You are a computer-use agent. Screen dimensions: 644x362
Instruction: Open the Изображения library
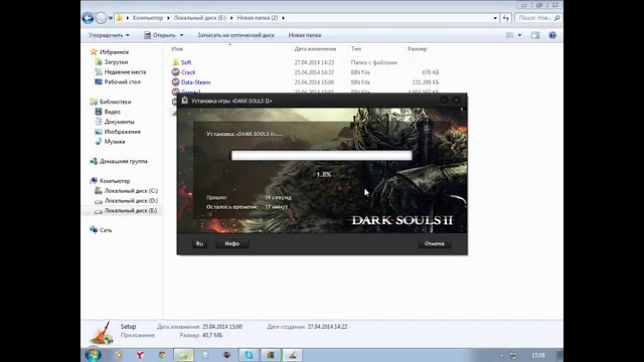point(122,132)
